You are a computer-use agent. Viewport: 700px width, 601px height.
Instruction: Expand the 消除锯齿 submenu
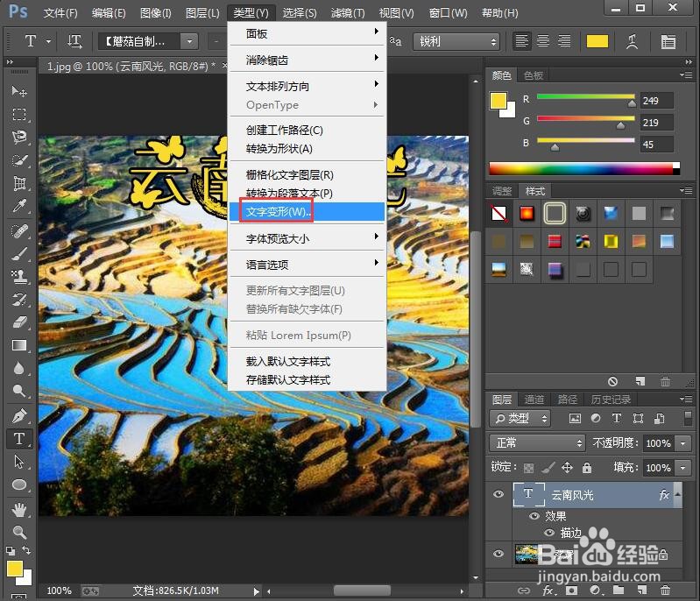click(308, 60)
